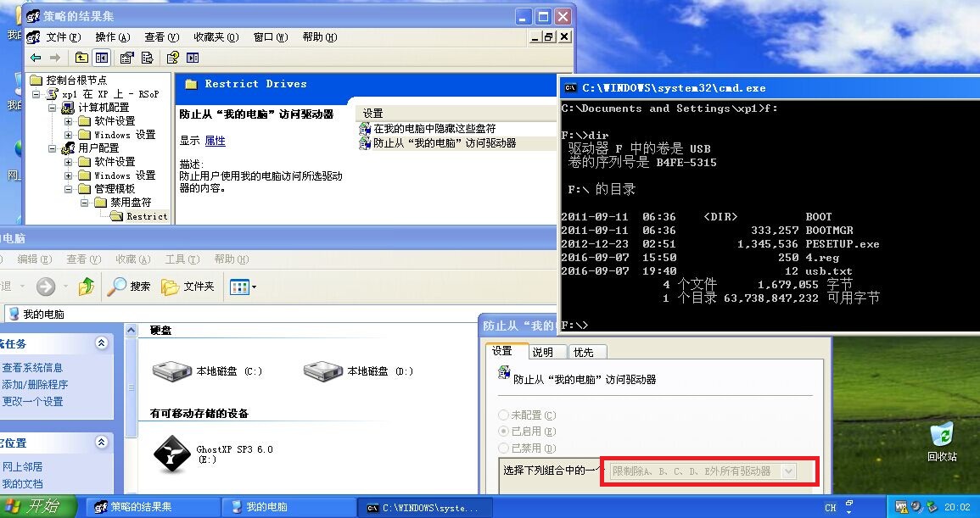Toggle the console tree pane visibility
The height and width of the screenshot is (518, 980).
pyautogui.click(x=101, y=58)
